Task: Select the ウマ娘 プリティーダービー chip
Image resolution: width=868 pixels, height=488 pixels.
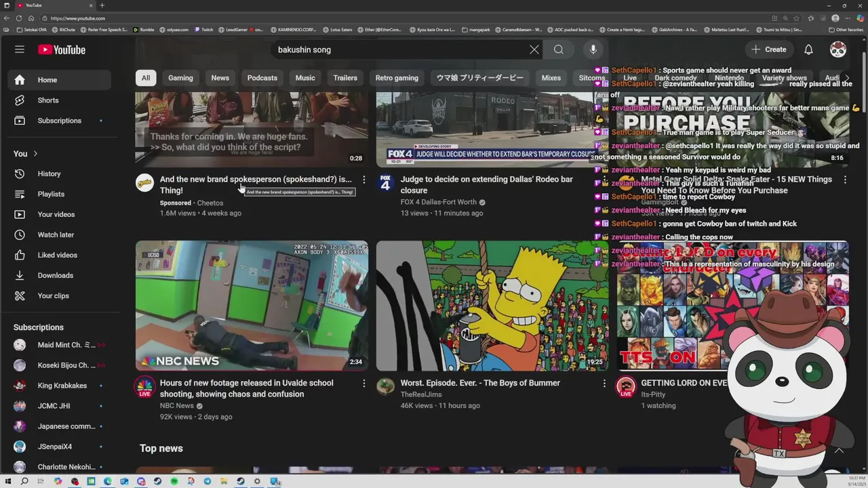Action: pos(479,78)
